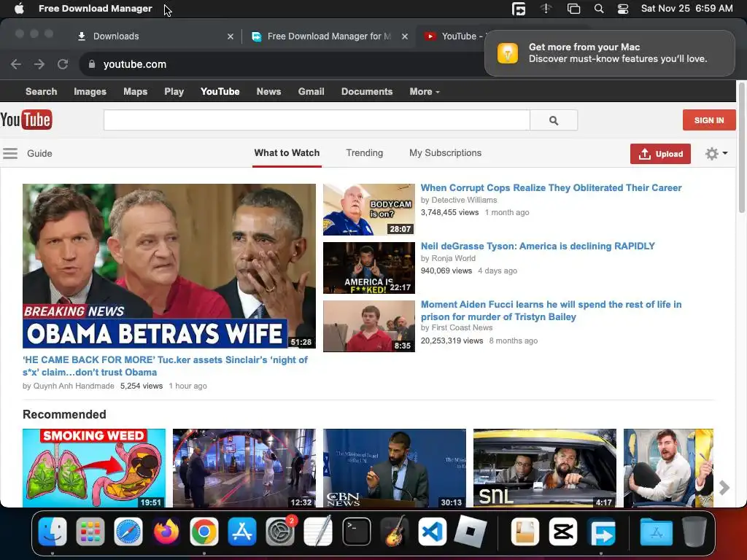747x560 pixels.
Task: Click the YouTube search input field
Action: [317, 120]
